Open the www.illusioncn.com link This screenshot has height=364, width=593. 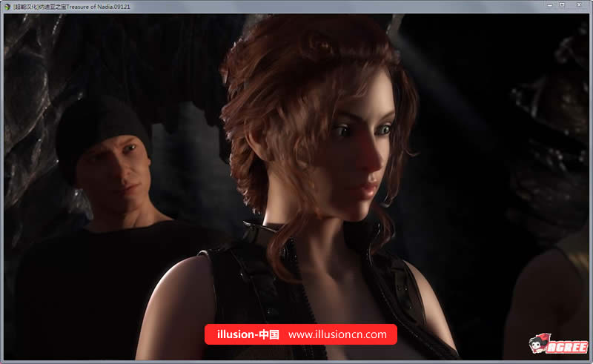[337, 334]
